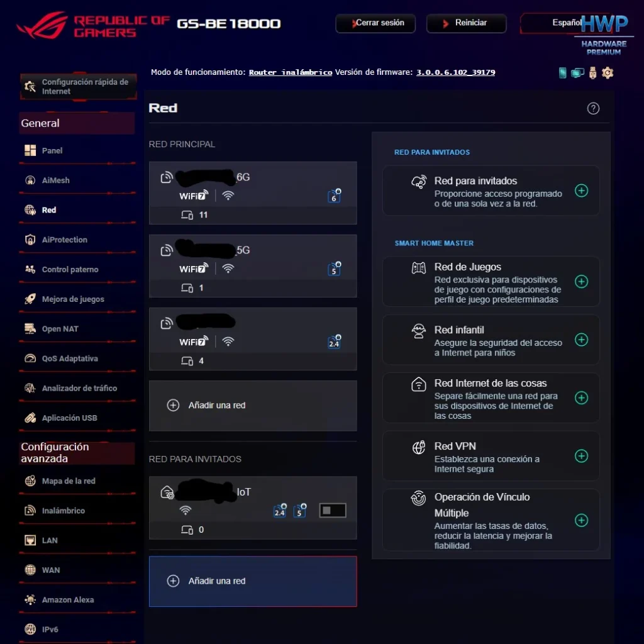Click the 6 GHz band icon
Image resolution: width=644 pixels, height=644 pixels.
pyautogui.click(x=335, y=196)
